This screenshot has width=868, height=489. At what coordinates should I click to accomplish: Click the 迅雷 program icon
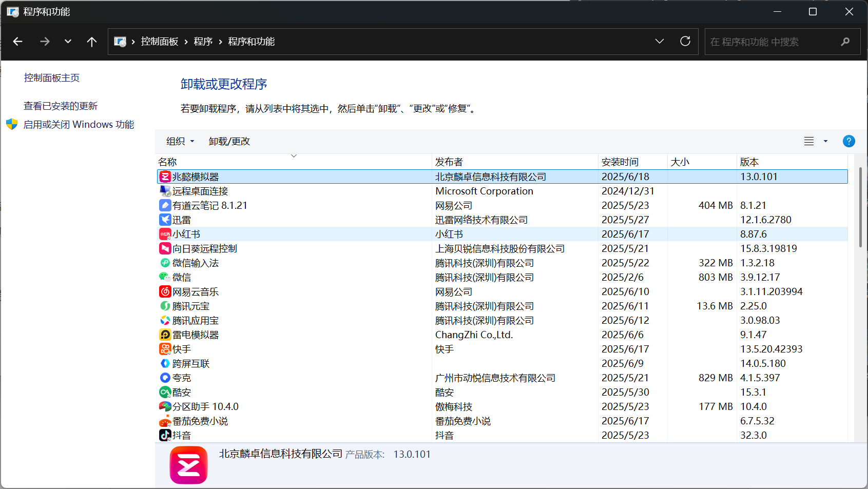pyautogui.click(x=165, y=220)
